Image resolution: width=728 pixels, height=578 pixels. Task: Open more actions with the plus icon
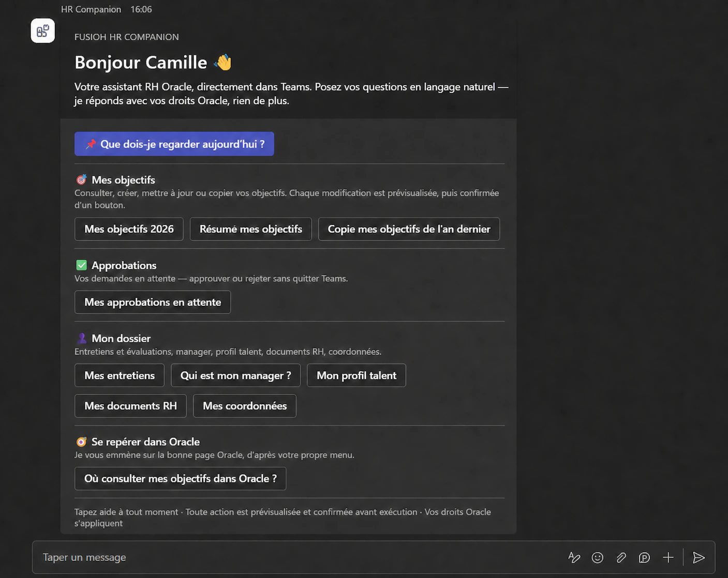[x=668, y=557]
